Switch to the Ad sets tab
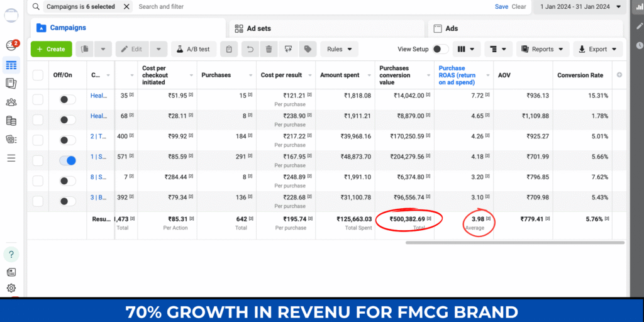This screenshot has width=644, height=322. tap(258, 28)
